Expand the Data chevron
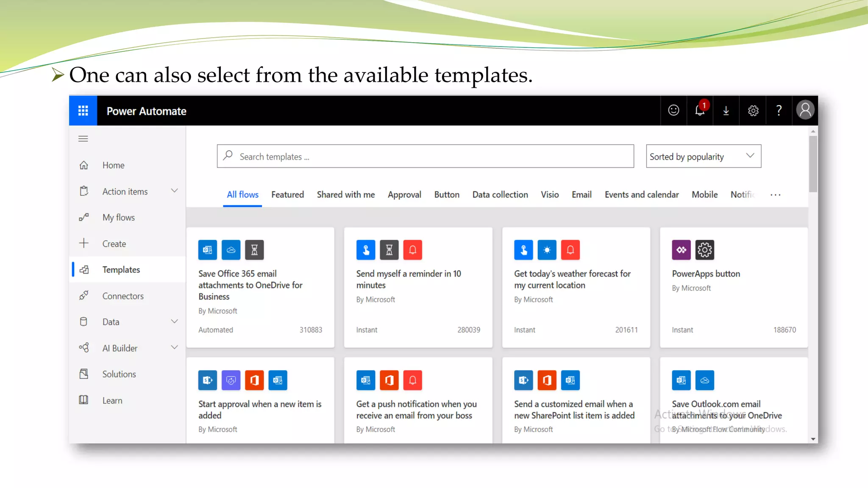 tap(174, 321)
